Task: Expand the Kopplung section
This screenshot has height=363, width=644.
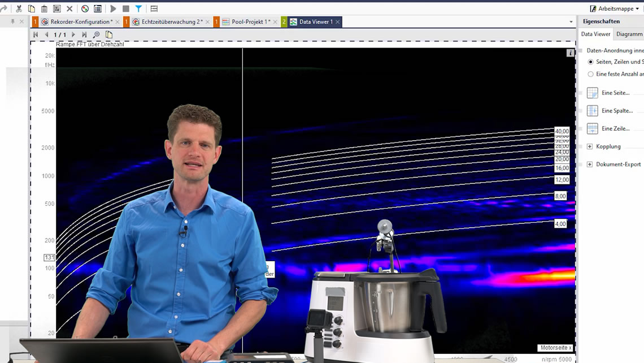Action: [590, 146]
